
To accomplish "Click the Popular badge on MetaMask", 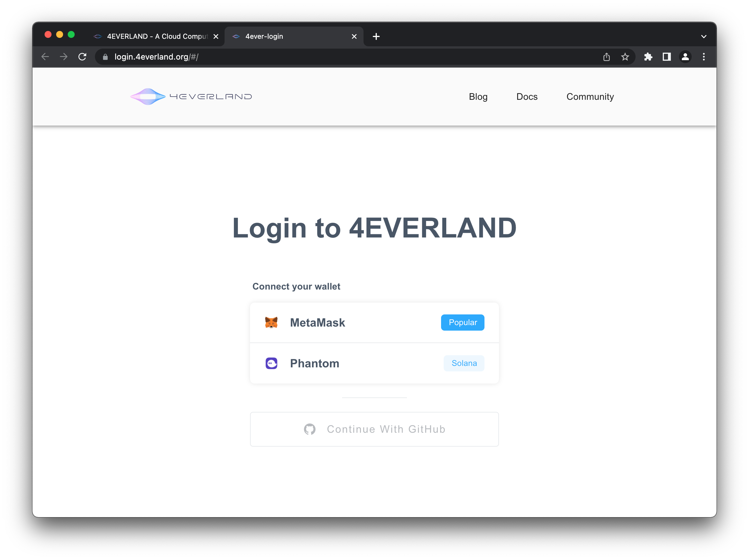I will 462,323.
